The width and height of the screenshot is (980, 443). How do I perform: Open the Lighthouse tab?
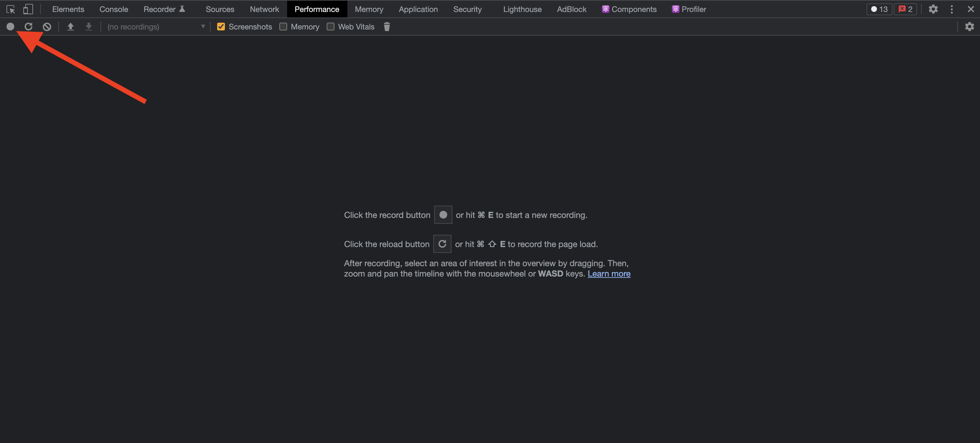point(522,9)
